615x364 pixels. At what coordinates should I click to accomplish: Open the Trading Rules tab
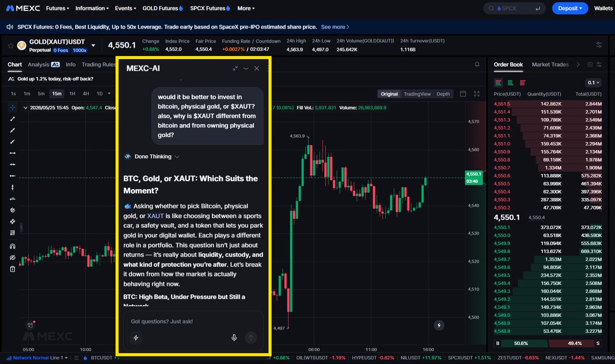[x=98, y=64]
